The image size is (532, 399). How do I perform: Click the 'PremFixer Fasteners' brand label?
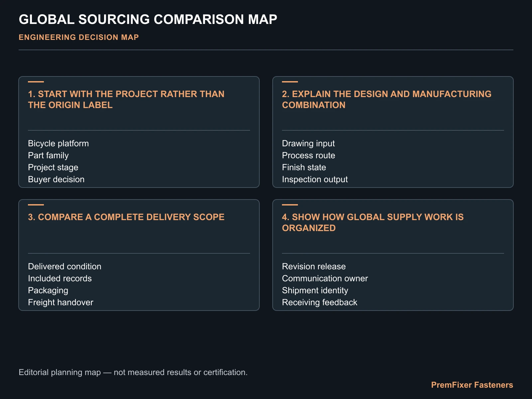(x=472, y=385)
